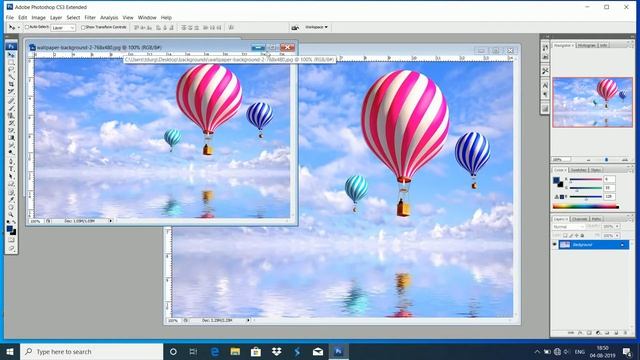This screenshot has height=360, width=640.
Task: Select the Gradient tool
Action: 11,138
